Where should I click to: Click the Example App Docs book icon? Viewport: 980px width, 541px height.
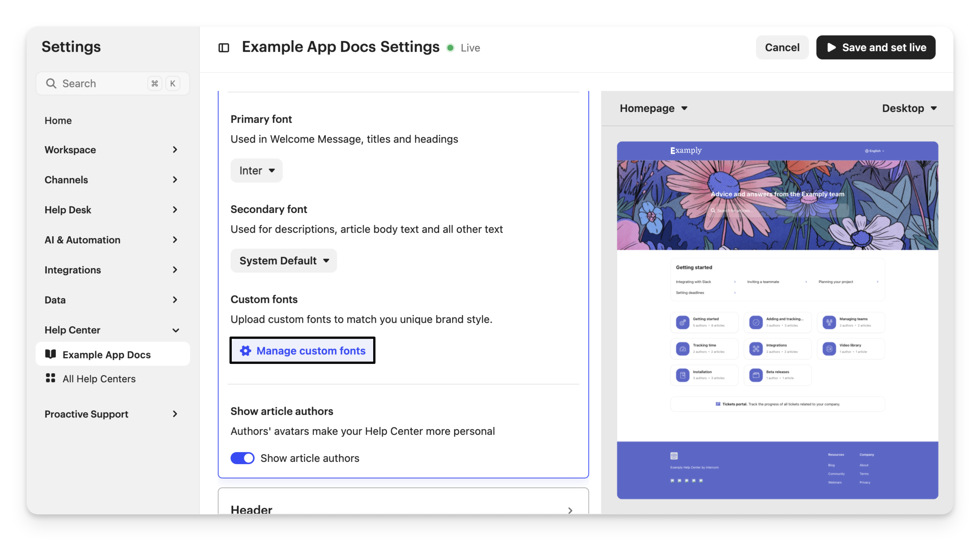point(51,354)
